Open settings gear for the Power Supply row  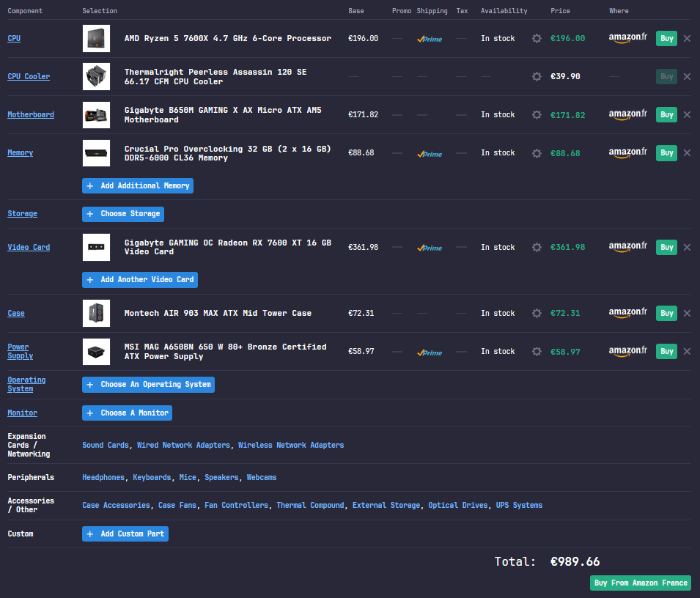[537, 352]
